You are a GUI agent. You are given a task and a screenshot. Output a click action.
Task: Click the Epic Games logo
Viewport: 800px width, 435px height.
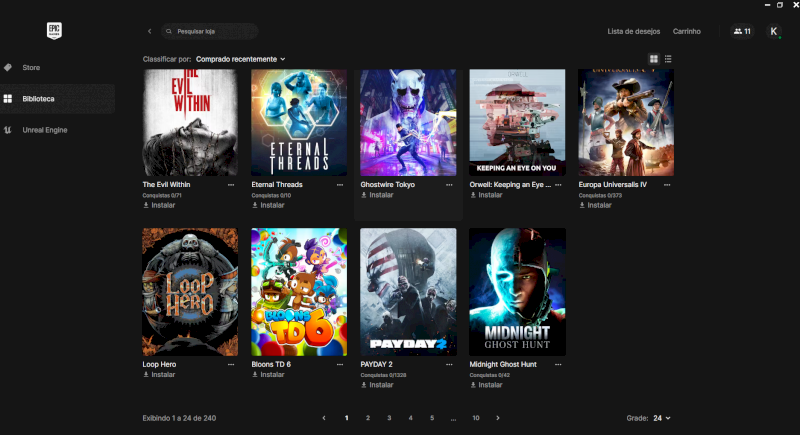[54, 31]
